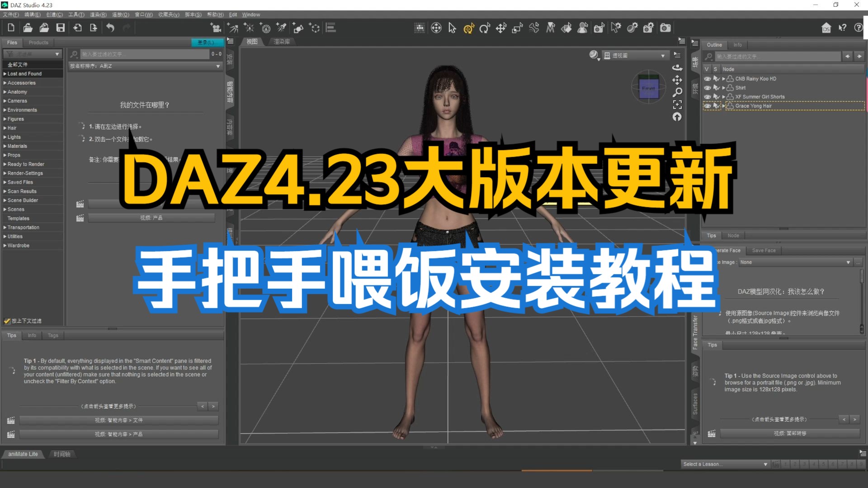
Task: Click the viewport Frame selection icon
Action: pyautogui.click(x=677, y=105)
